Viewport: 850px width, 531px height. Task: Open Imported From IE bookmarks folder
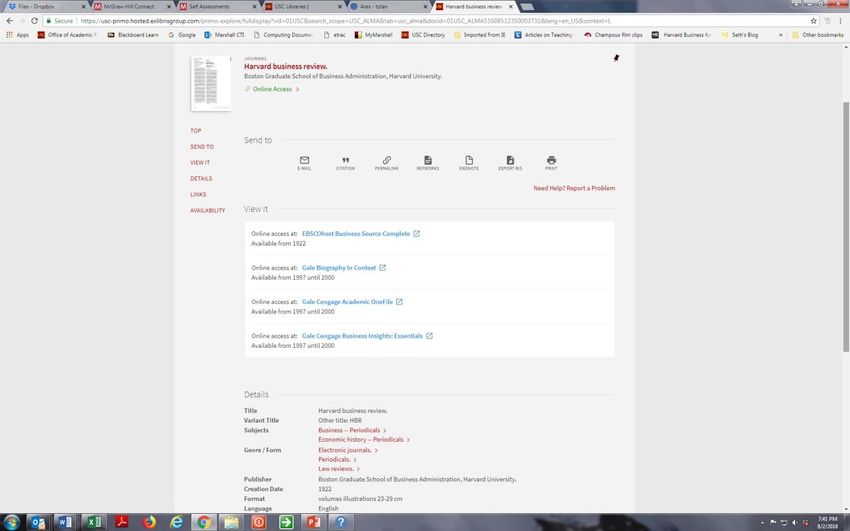[x=480, y=35]
